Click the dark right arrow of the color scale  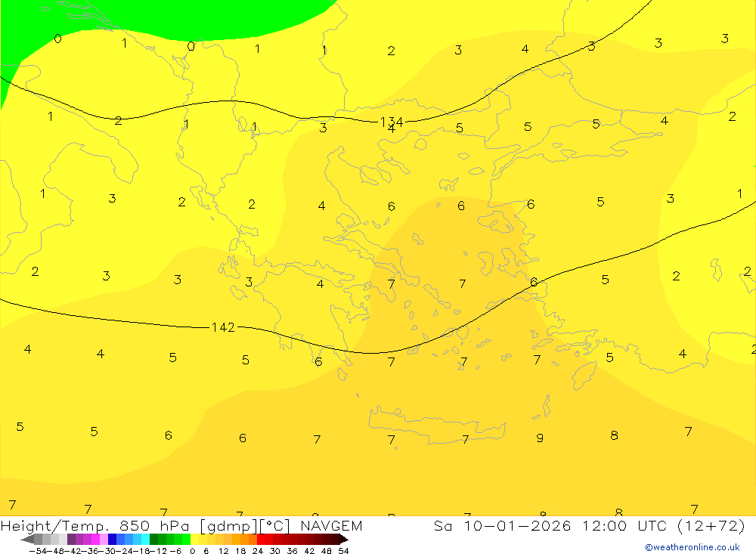(x=344, y=539)
